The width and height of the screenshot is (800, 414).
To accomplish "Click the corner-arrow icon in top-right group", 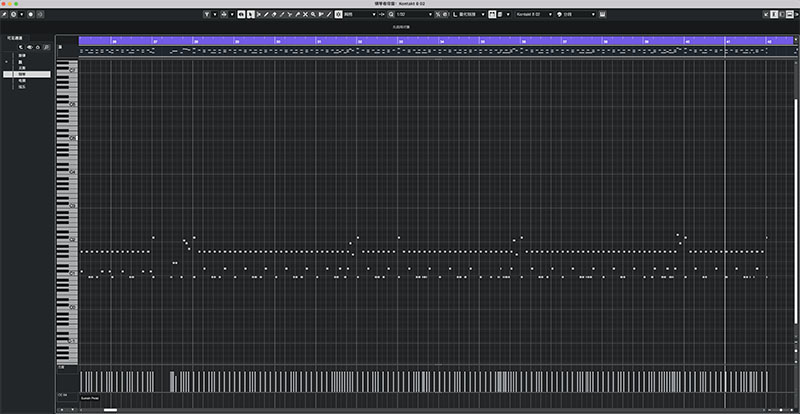I will 766,14.
